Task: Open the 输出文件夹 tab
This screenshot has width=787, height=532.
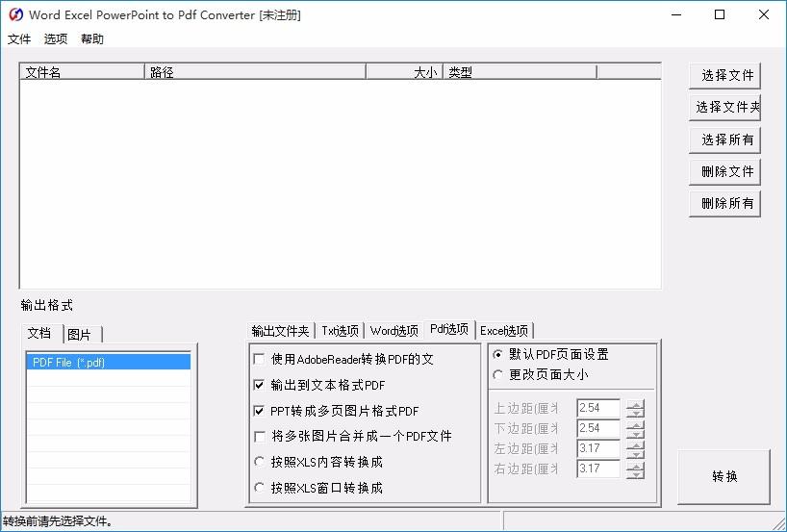Action: 281,331
